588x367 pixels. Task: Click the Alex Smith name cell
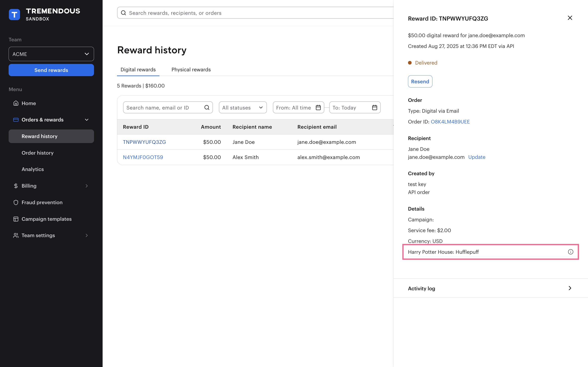[x=245, y=157]
